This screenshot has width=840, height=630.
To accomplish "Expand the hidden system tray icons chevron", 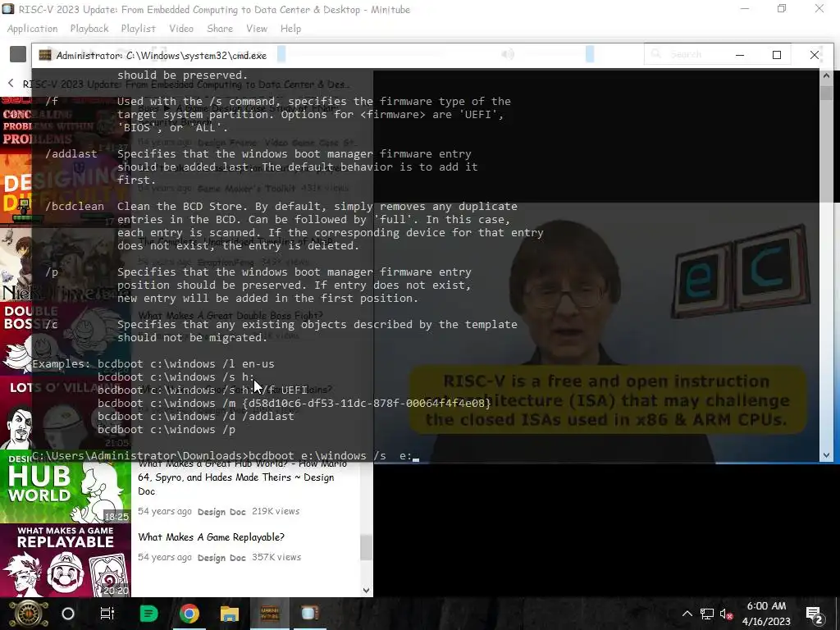I will pyautogui.click(x=687, y=614).
